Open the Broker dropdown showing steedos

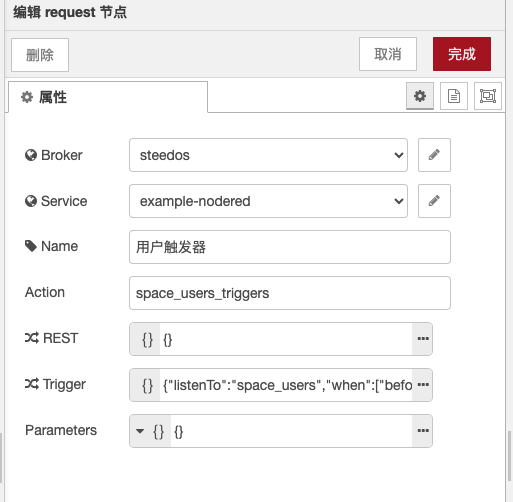(268, 155)
